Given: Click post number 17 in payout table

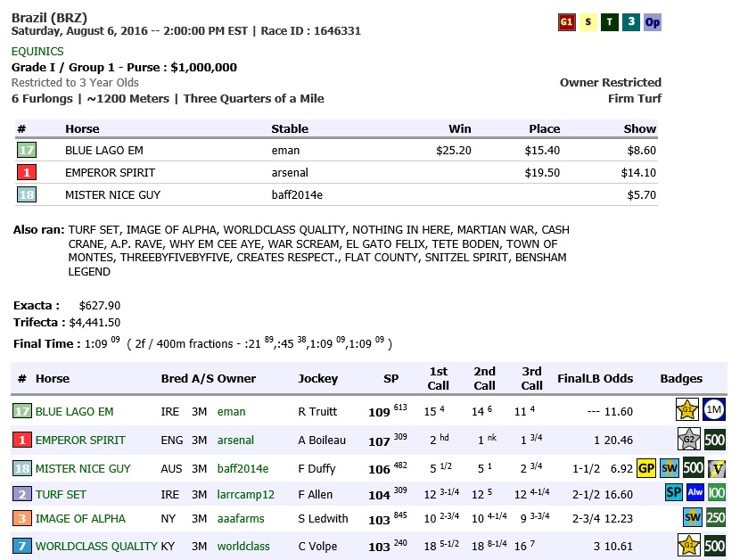Looking at the screenshot, I should (26, 151).
